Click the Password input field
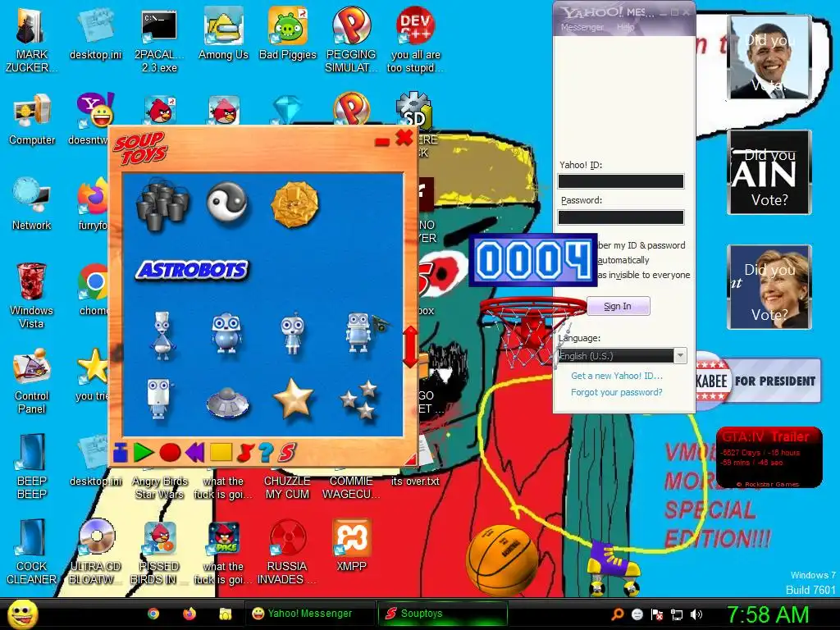The width and height of the screenshot is (840, 630). 621,217
